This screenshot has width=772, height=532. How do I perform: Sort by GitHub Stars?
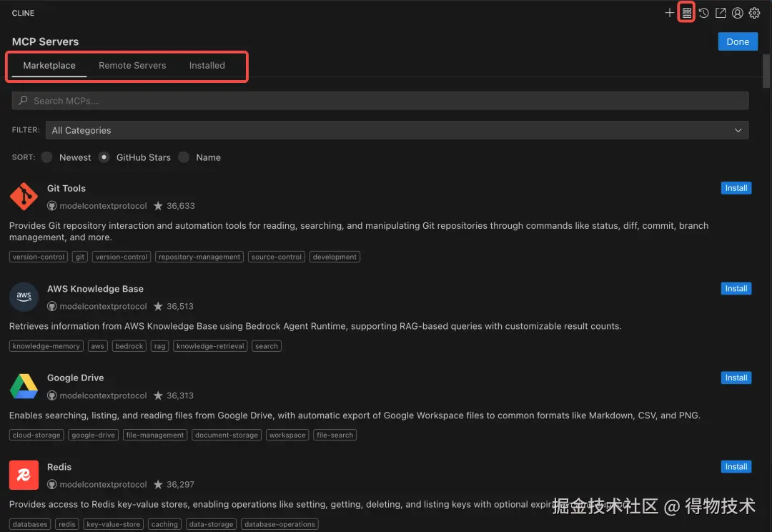pyautogui.click(x=104, y=157)
